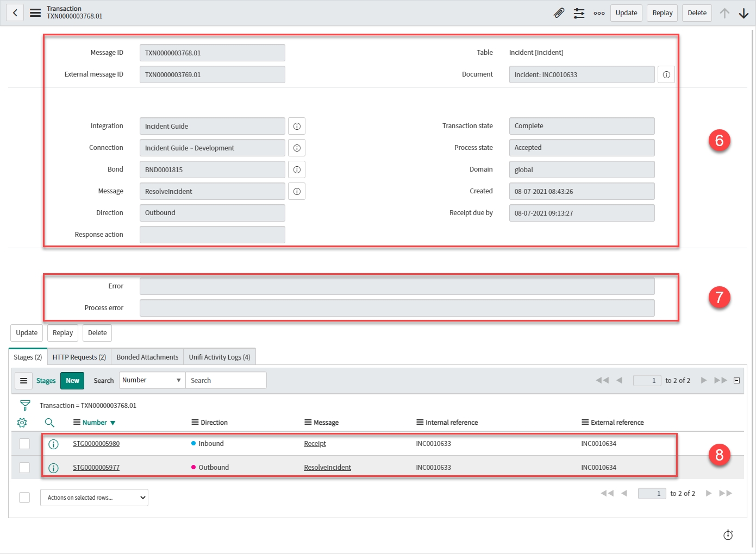756x554 pixels.
Task: Open the ResolveIncident message link
Action: tap(327, 468)
